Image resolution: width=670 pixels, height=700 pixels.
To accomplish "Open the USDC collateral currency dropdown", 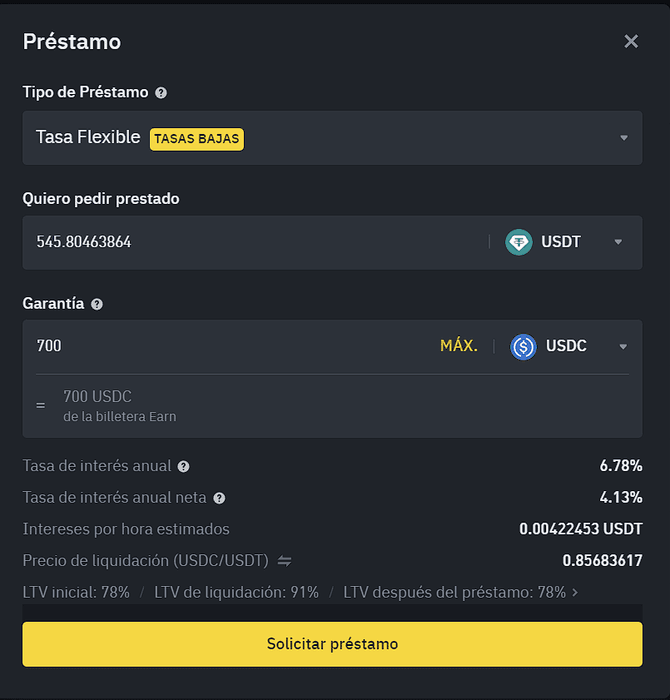I will click(x=622, y=347).
